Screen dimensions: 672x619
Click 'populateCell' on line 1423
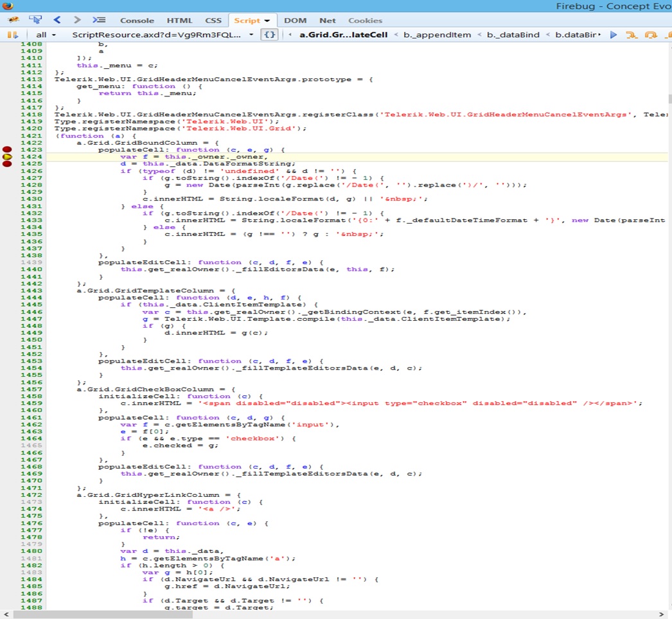point(134,150)
